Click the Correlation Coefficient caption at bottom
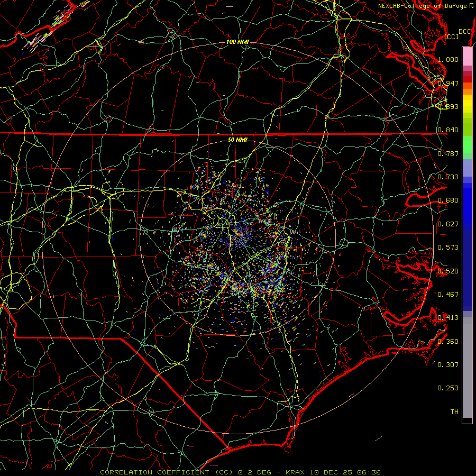The height and width of the screenshot is (476, 476). pos(240,472)
